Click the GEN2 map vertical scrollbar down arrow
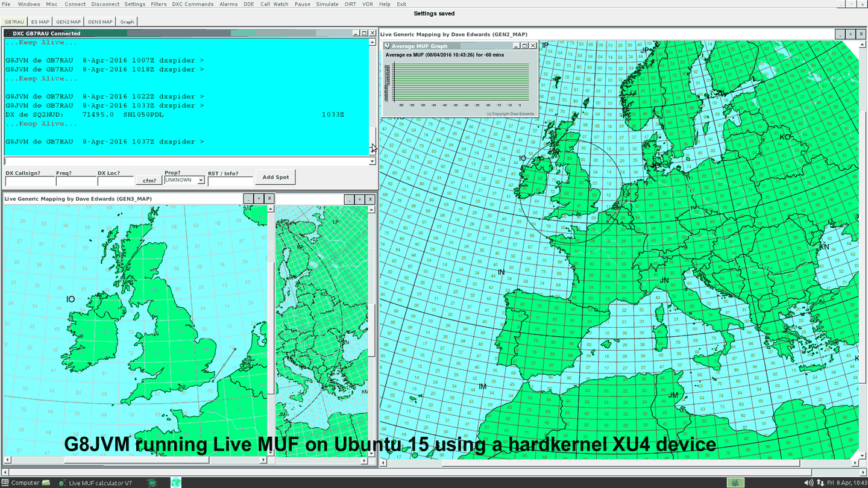 coord(863,455)
